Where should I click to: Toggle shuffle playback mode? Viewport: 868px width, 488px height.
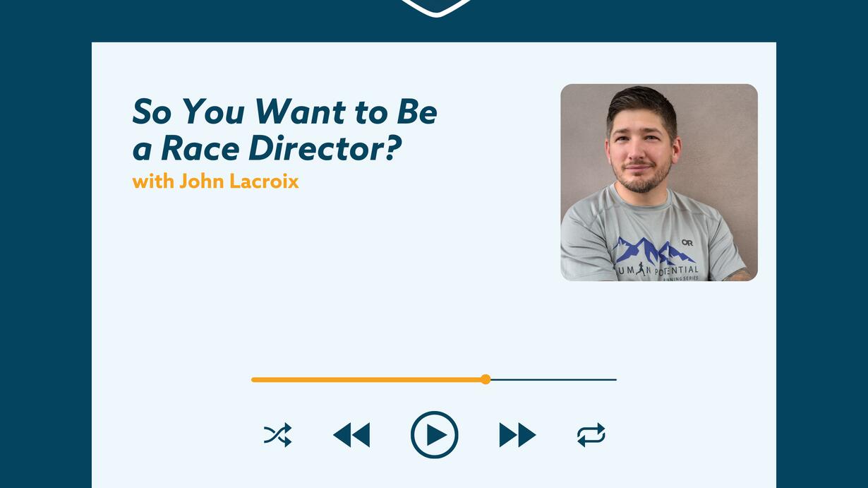pos(277,435)
